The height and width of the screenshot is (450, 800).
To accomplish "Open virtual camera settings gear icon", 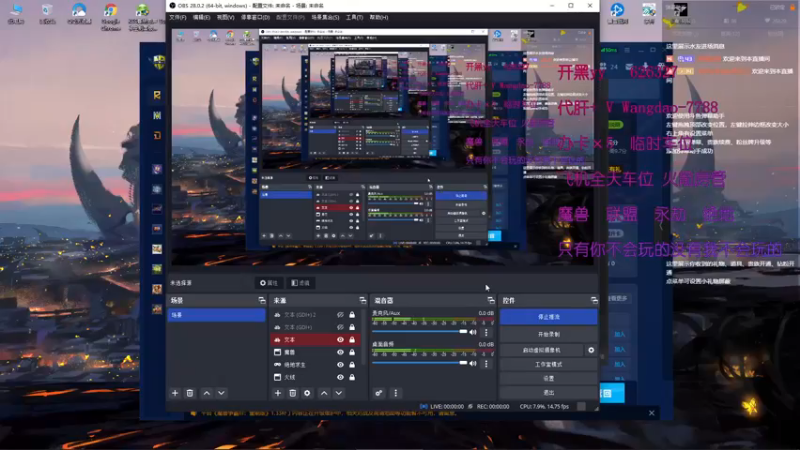I will 591,350.
